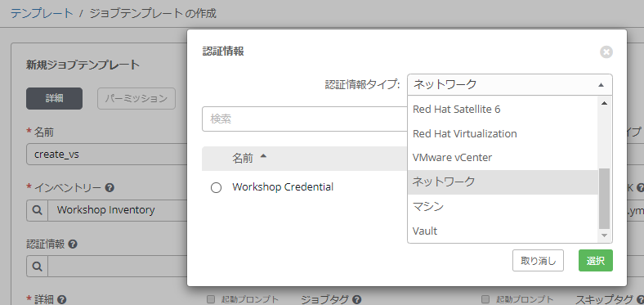Open inventory lookup magnifier icon
This screenshot has height=305, width=644.
click(37, 210)
